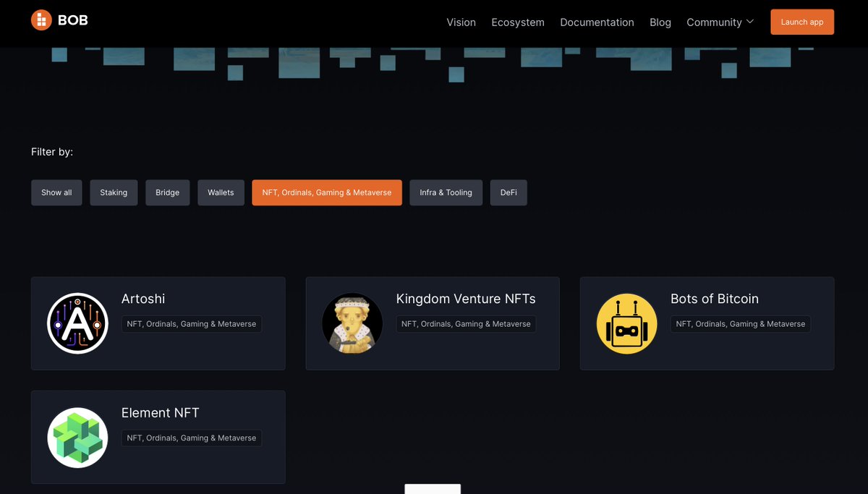Open the Documentation nav link
Image resolution: width=868 pixels, height=494 pixels.
point(597,22)
